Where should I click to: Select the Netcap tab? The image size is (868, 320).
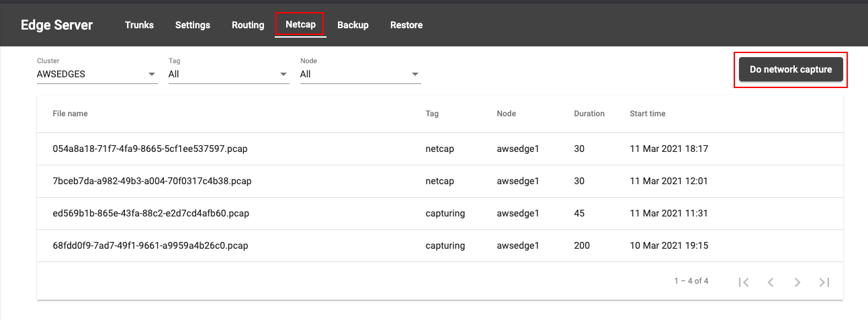(x=300, y=25)
